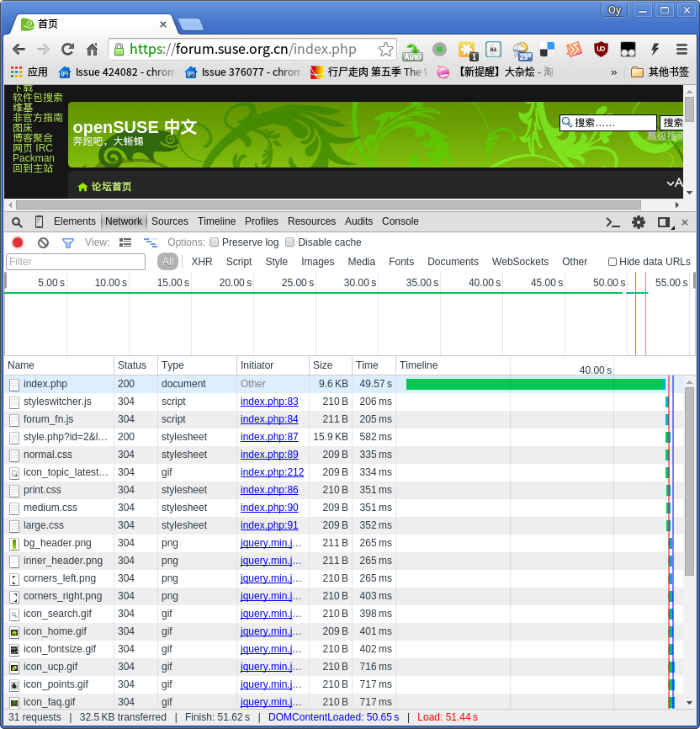
Task: Toggle the network filter funnel icon
Action: 68,242
